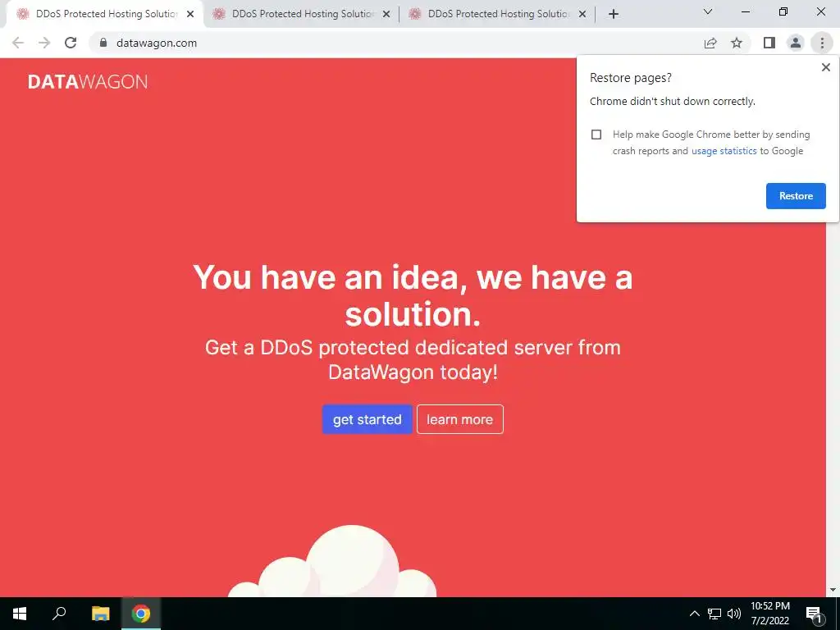Open network status in system tray
Image resolution: width=840 pixels, height=630 pixels.
[714, 614]
